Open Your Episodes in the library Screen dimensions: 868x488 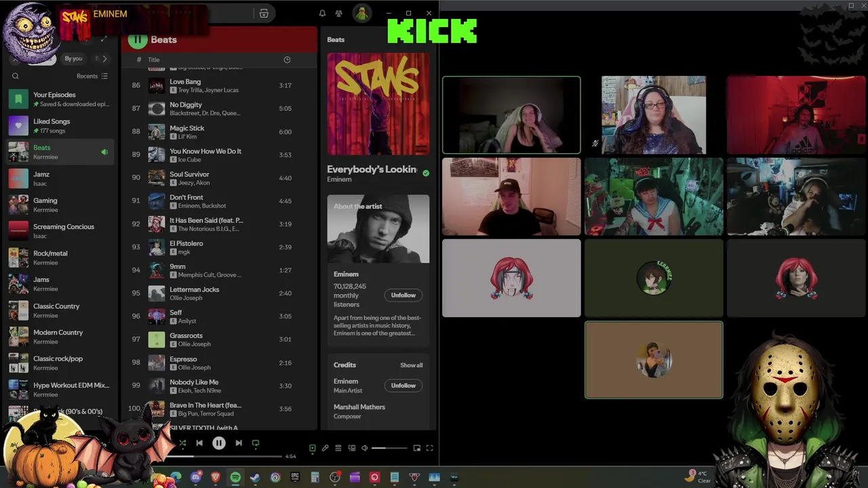[61, 99]
